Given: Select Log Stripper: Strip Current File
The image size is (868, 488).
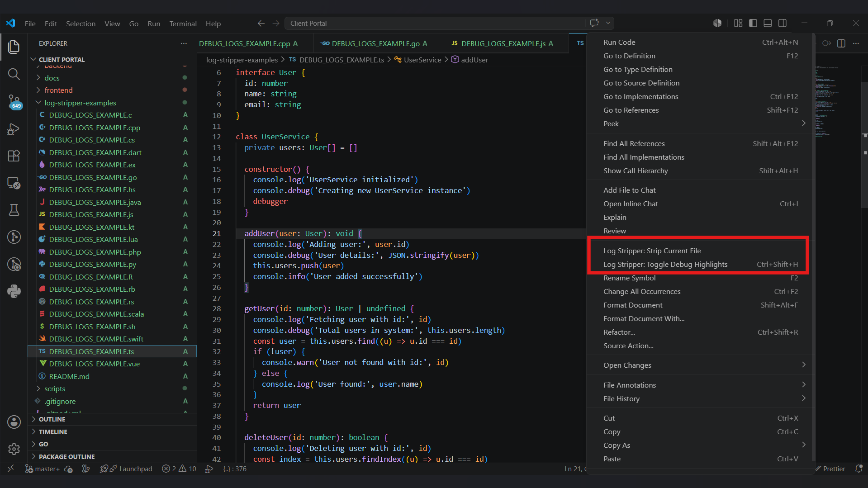Looking at the screenshot, I should pyautogui.click(x=700, y=251).
